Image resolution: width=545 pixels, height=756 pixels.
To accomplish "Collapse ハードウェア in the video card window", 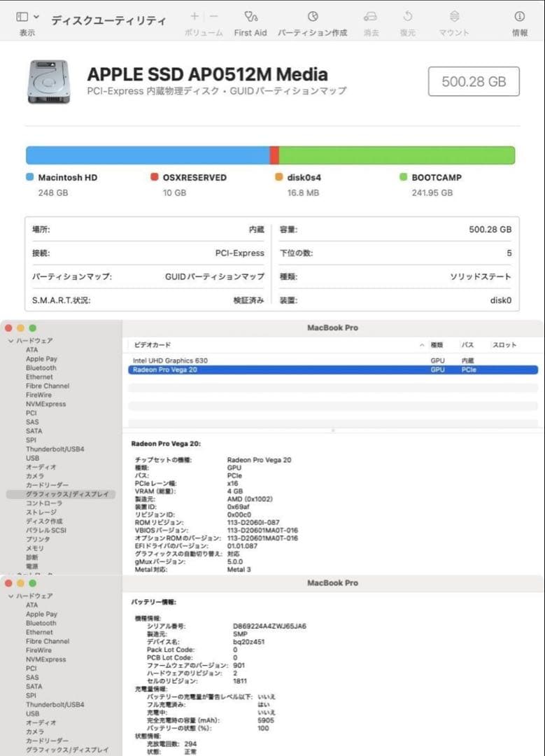I will pos(10,341).
